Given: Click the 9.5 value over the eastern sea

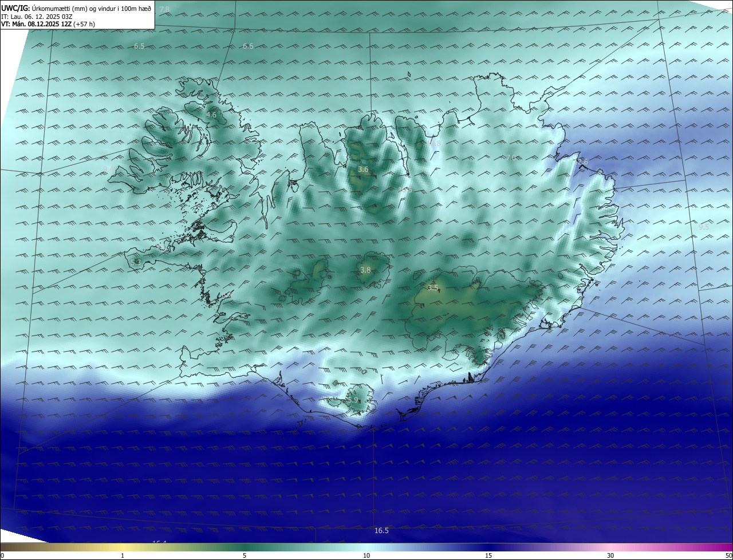Looking at the screenshot, I should [x=704, y=227].
